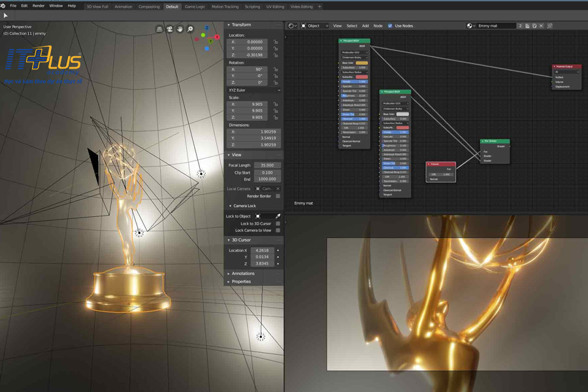Click the Blender logo icon
588x392 pixels.
click(x=4, y=6)
